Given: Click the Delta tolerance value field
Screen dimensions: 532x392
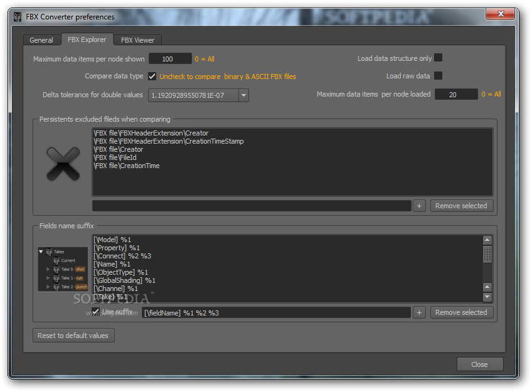Looking at the screenshot, I should (x=193, y=95).
